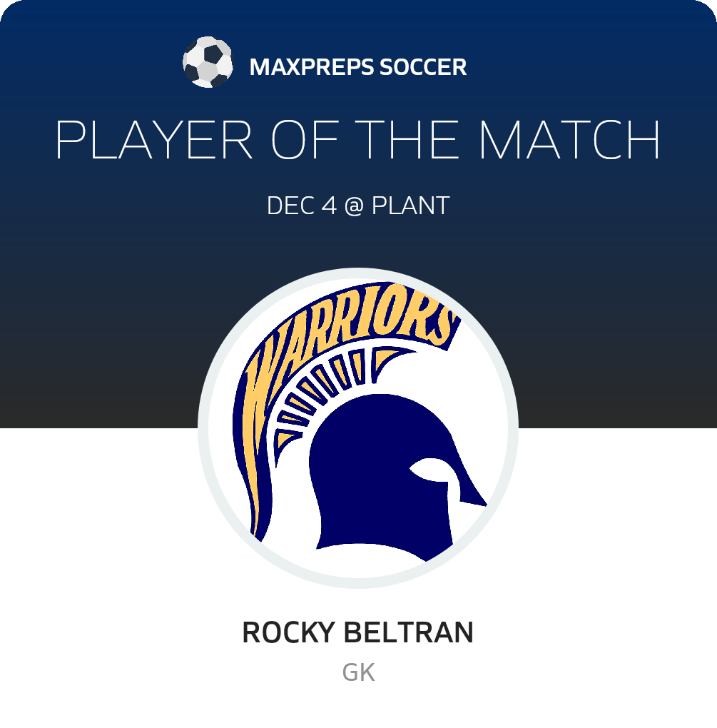Select the GK position label

pyautogui.click(x=358, y=672)
